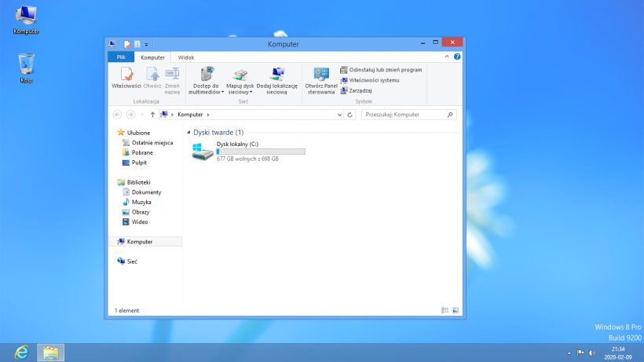Screen dimensions: 644x362
Task: Open the Panel sterowania icon in ribbon
Action: click(320, 76)
